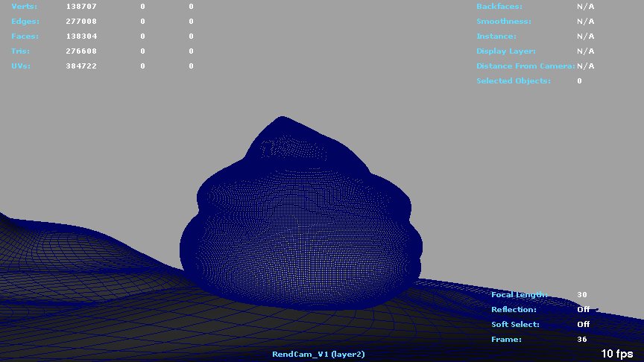Click the RendCam_V1 (layer2) camera label

318,355
